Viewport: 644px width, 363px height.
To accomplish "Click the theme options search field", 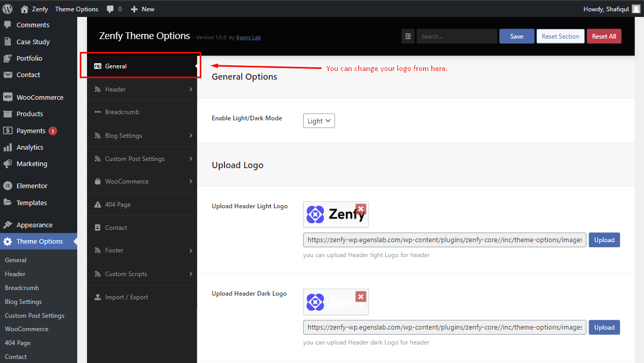I will [457, 37].
